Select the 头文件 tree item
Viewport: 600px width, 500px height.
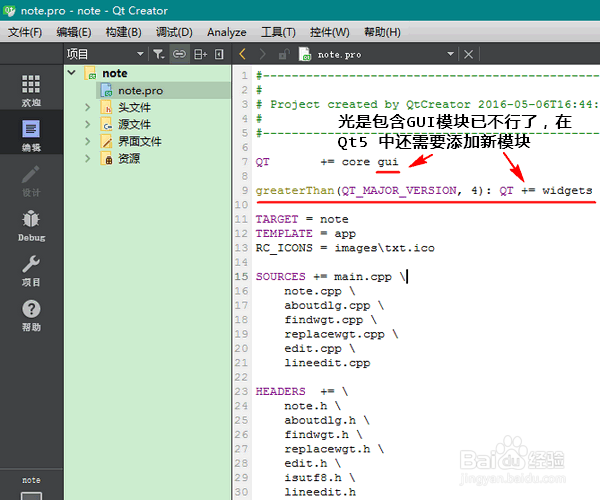coord(134,107)
